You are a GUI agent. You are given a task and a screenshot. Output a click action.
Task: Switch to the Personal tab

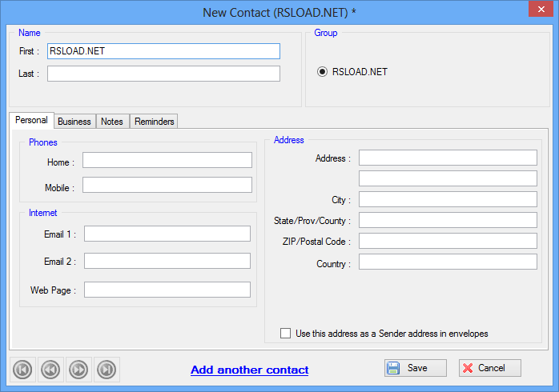[31, 120]
